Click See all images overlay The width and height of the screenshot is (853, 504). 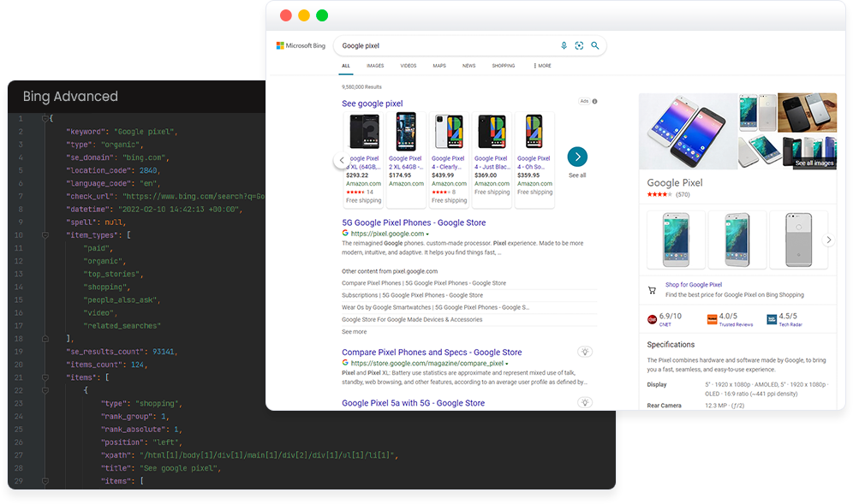tap(814, 163)
